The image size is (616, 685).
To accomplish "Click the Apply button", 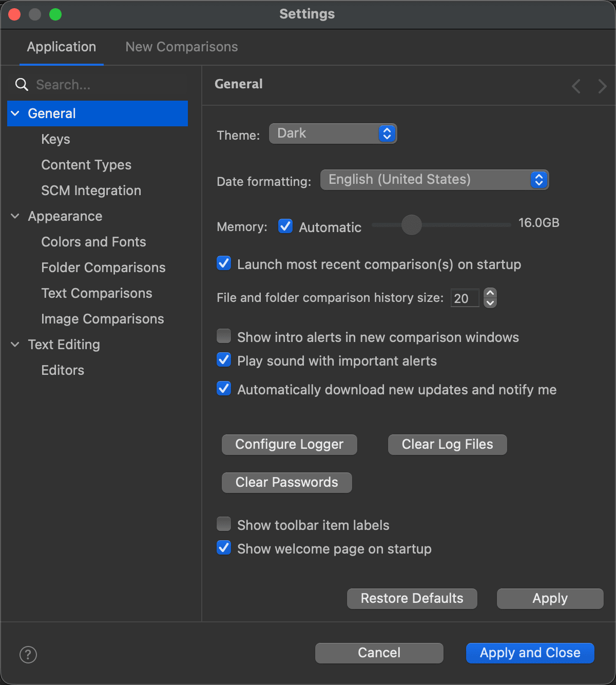I will point(550,599).
